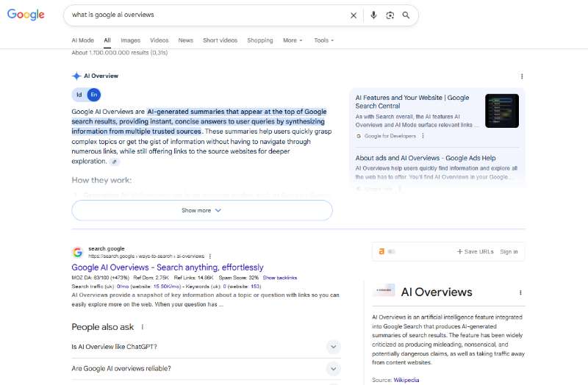This screenshot has width=588, height=385.
Task: Follow the Wikipedia source link
Action: (406, 380)
